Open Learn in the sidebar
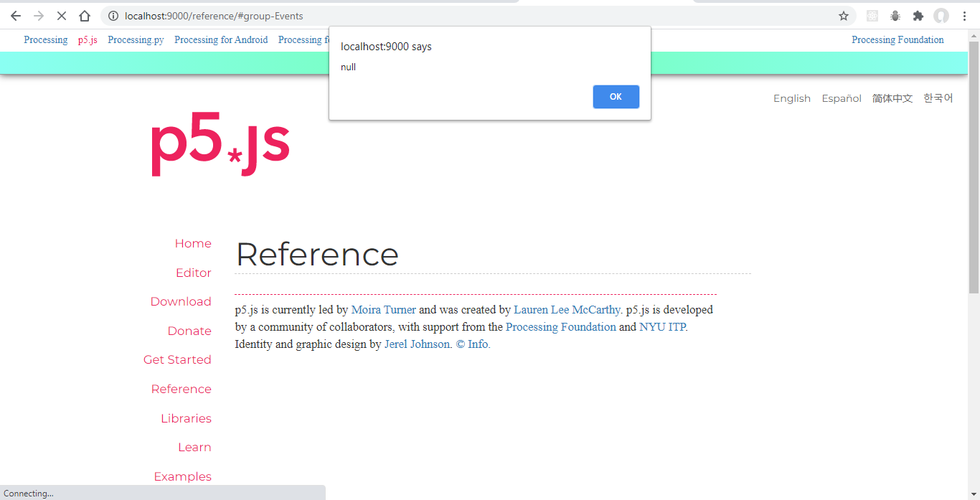The width and height of the screenshot is (980, 500). pos(194,448)
